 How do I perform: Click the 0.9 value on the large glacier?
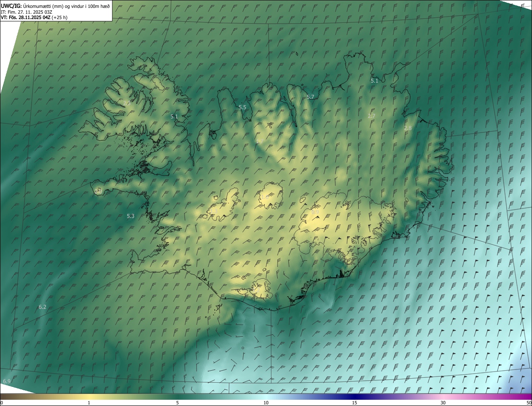click(315, 212)
